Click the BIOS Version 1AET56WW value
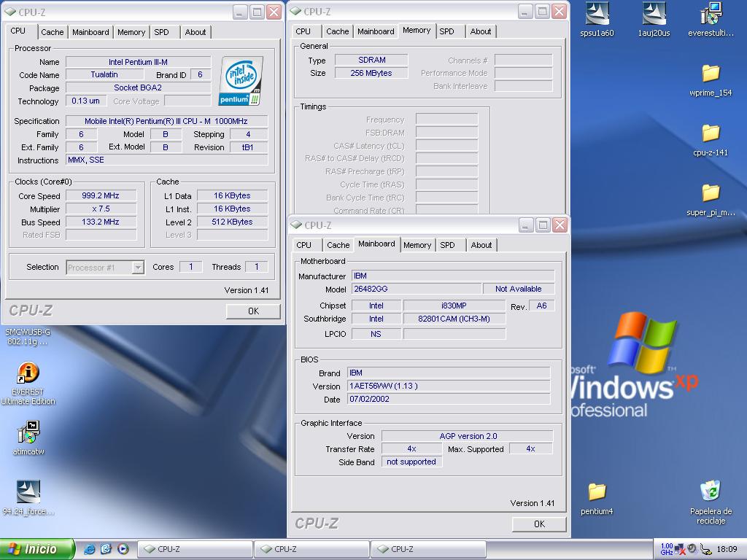 [x=449, y=386]
